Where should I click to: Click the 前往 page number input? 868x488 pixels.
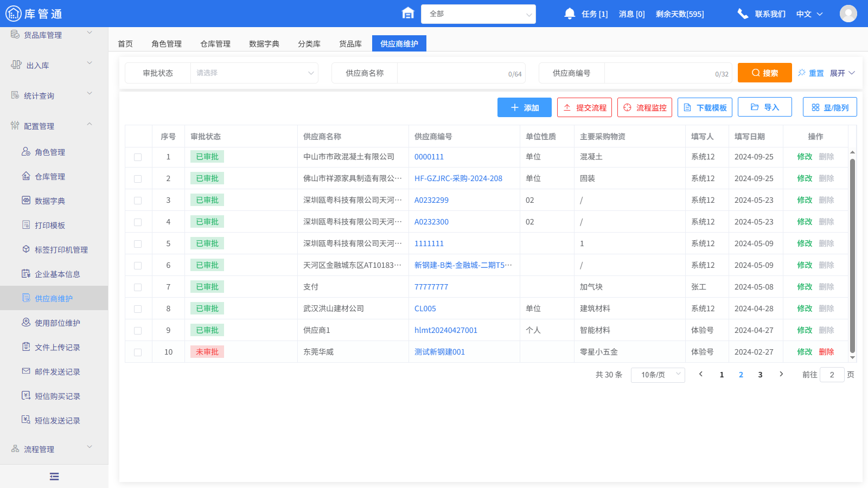[832, 375]
